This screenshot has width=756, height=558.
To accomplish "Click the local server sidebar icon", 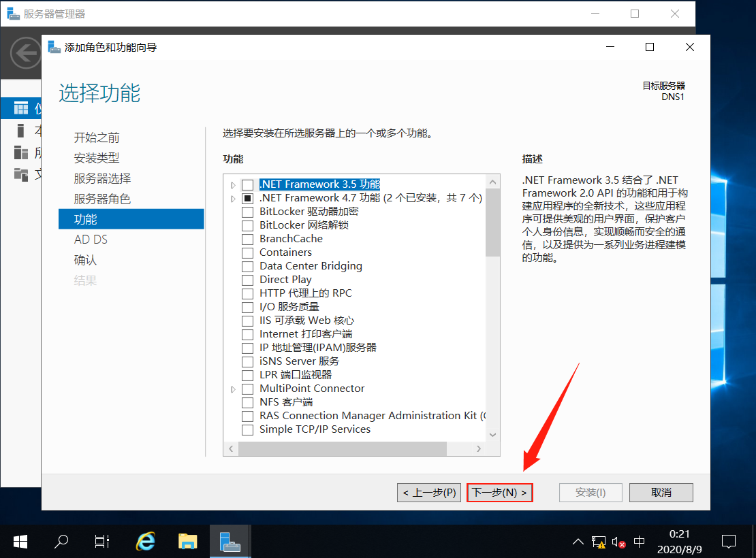I will pos(20,130).
